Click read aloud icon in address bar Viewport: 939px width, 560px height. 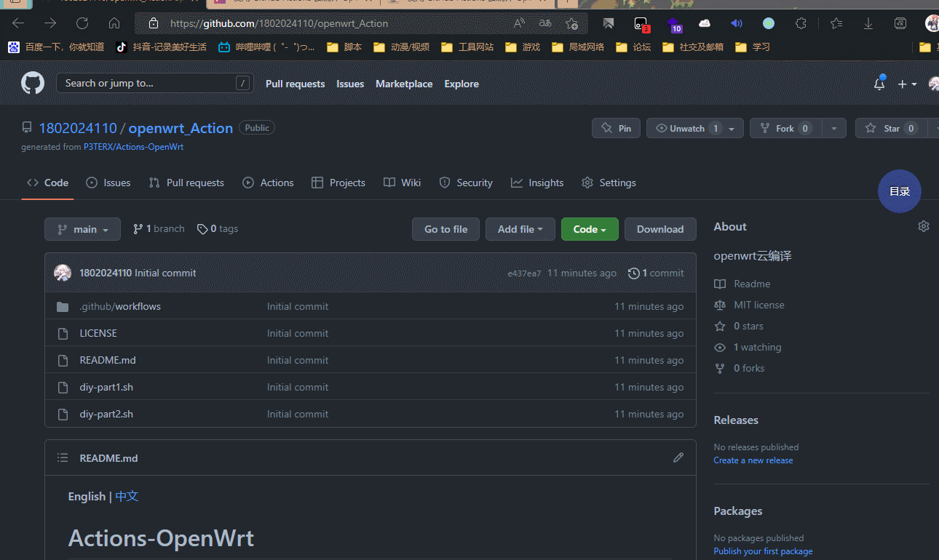tap(519, 23)
